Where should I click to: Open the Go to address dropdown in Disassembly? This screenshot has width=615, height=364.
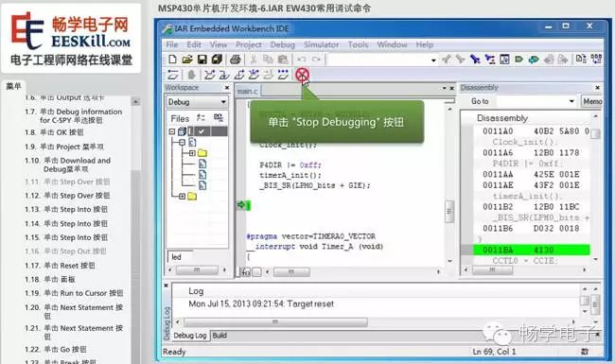(571, 101)
